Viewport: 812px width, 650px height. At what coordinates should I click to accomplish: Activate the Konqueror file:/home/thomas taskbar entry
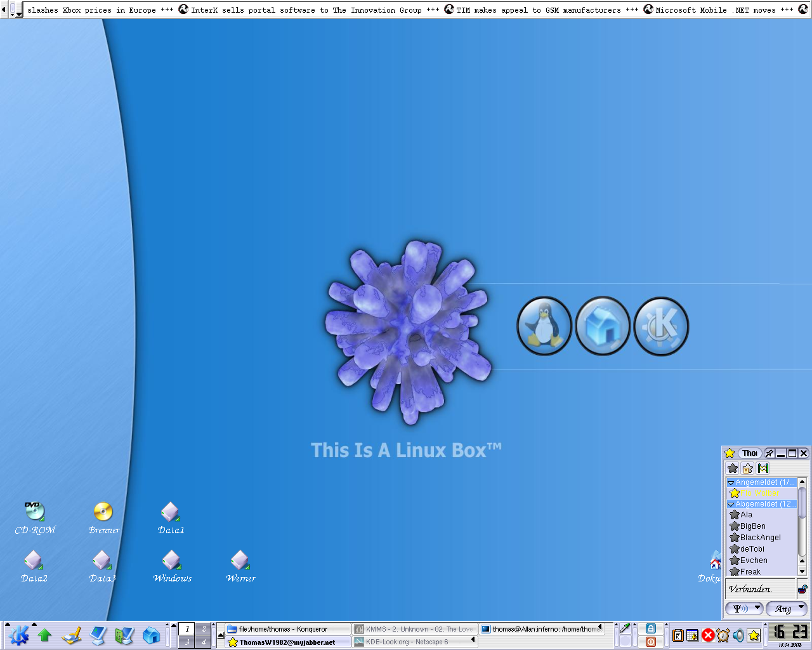click(289, 629)
